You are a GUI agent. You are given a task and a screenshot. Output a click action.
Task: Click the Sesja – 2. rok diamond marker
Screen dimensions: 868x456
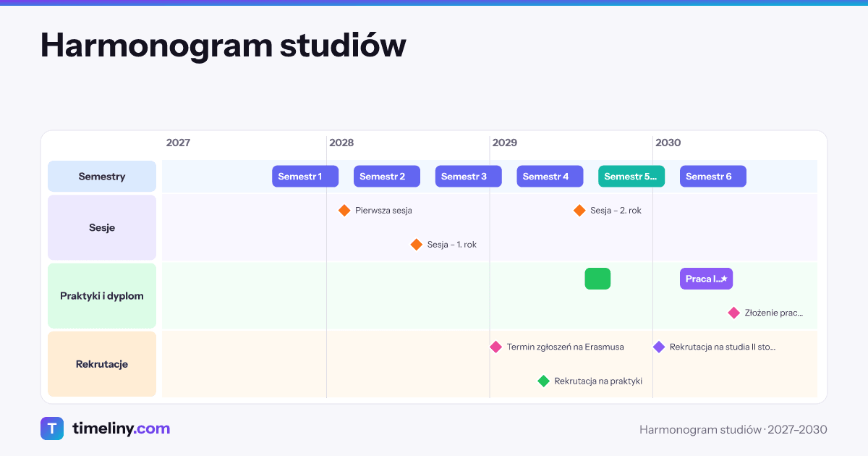point(579,211)
